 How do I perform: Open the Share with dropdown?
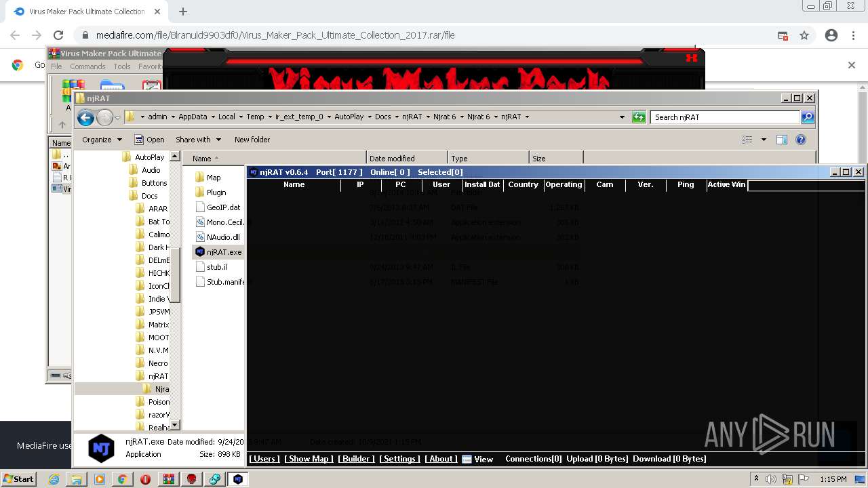coord(198,140)
